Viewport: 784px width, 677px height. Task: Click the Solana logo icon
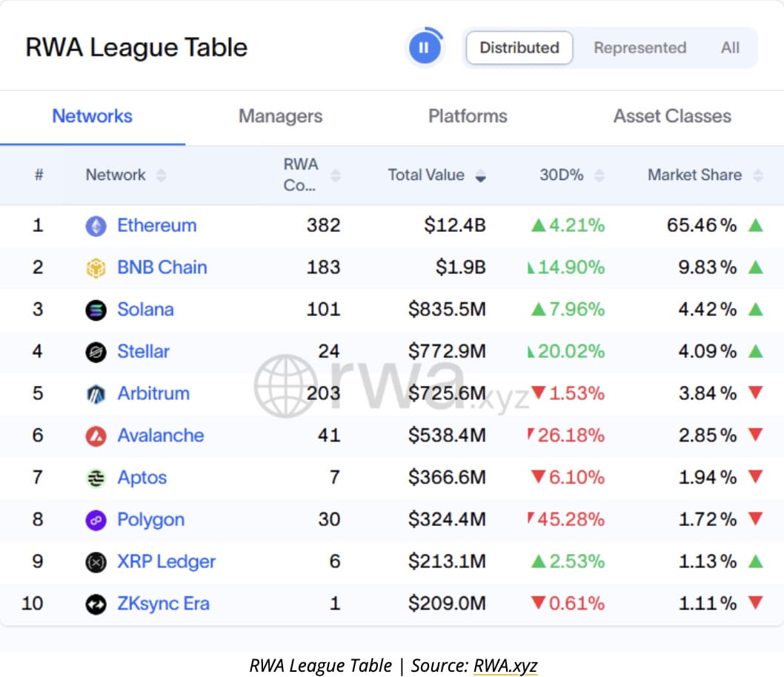click(96, 310)
